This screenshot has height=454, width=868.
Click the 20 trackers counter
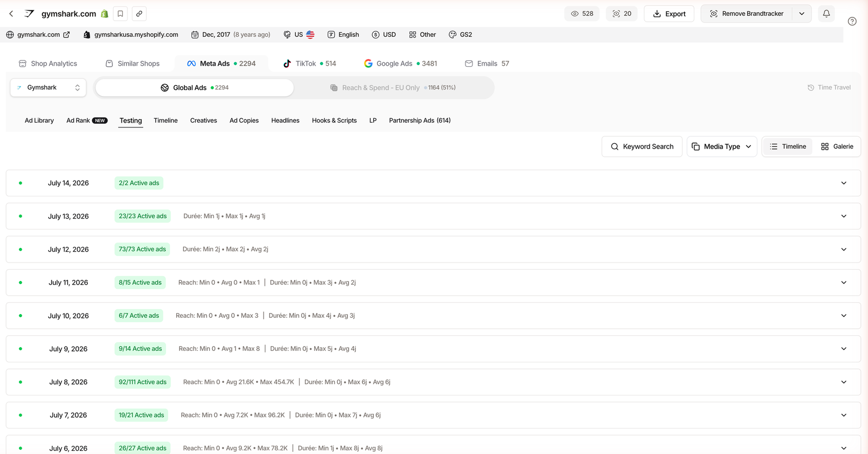point(622,14)
